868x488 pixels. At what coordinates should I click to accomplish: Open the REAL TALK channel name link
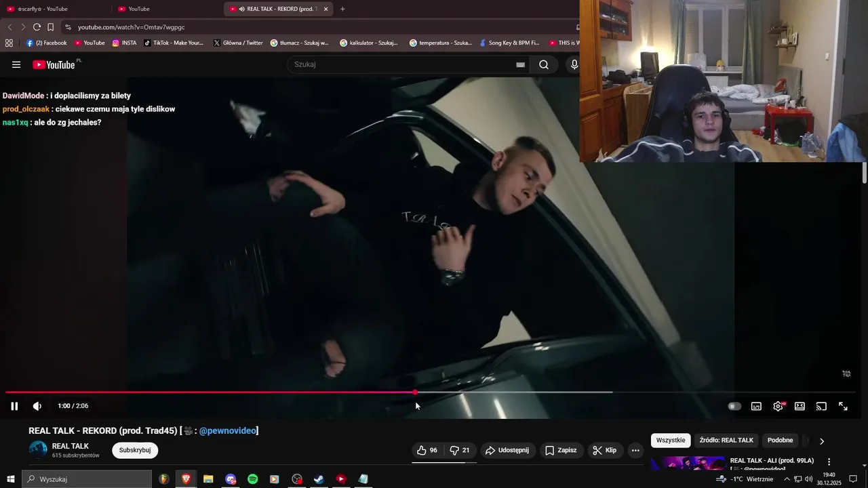click(71, 446)
